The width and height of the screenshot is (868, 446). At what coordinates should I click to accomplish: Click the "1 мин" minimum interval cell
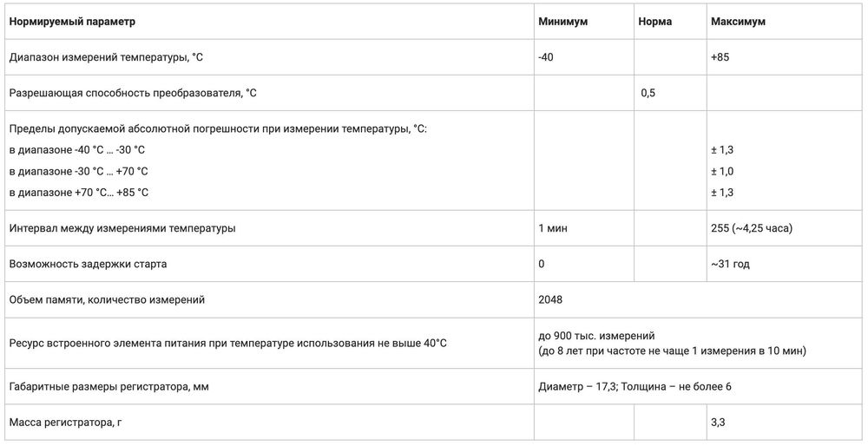[553, 228]
